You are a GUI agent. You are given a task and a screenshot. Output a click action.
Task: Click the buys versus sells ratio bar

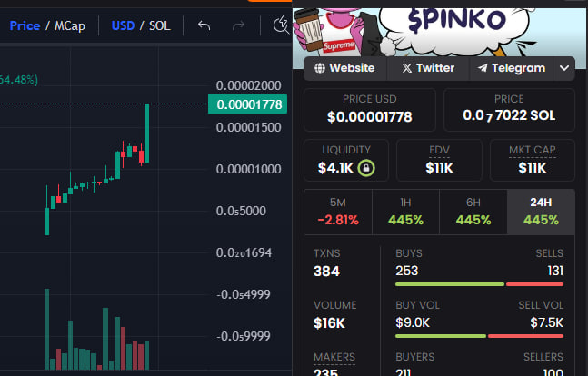tap(479, 284)
